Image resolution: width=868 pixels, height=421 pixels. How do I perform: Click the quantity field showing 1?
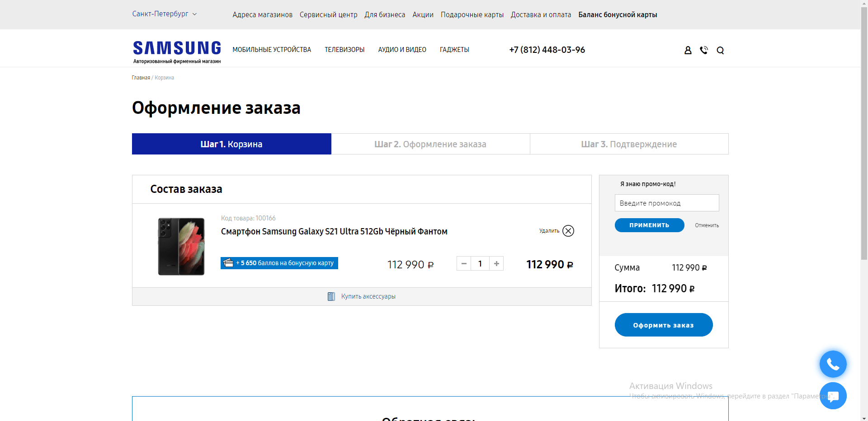point(480,263)
